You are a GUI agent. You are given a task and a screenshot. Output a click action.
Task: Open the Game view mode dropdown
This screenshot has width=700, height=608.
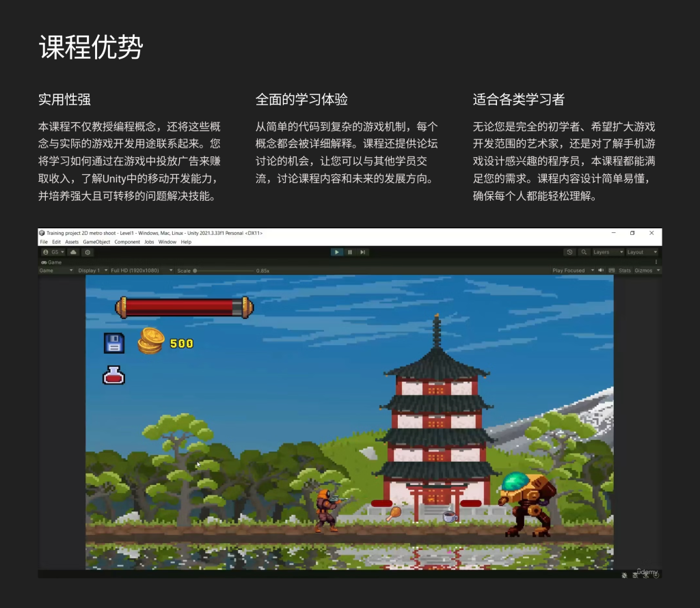point(56,271)
